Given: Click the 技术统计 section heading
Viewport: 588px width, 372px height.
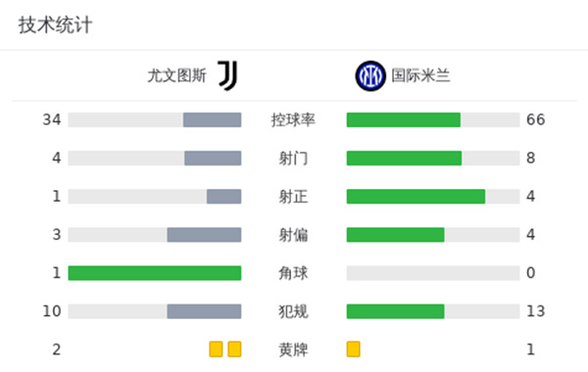Looking at the screenshot, I should point(55,25).
